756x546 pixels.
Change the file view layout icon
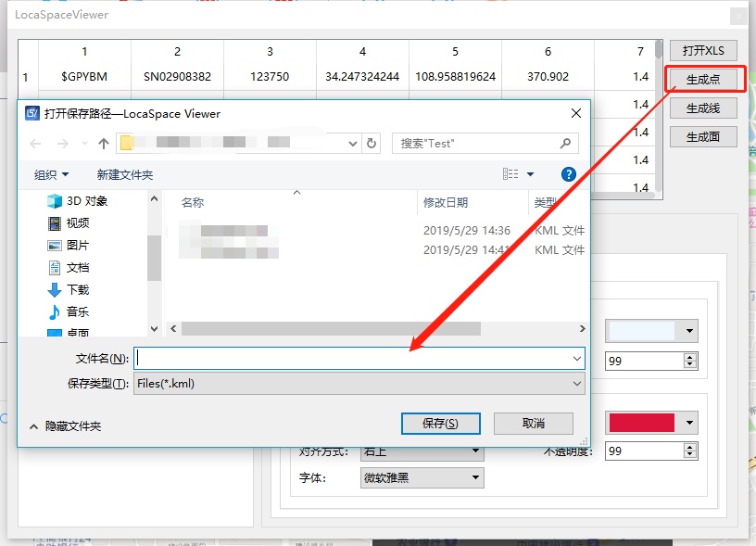pyautogui.click(x=510, y=174)
